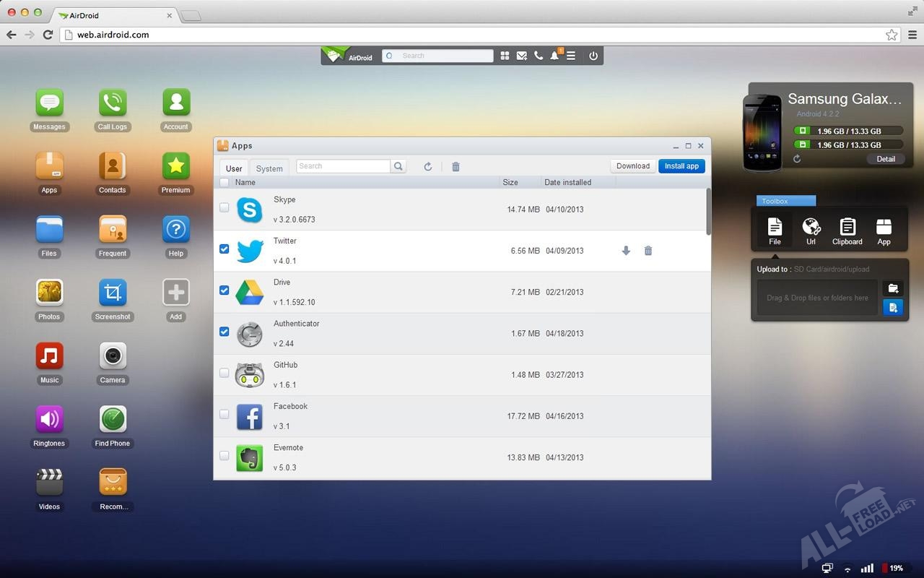Open the Call Logs desktop icon
924x578 pixels.
point(113,103)
